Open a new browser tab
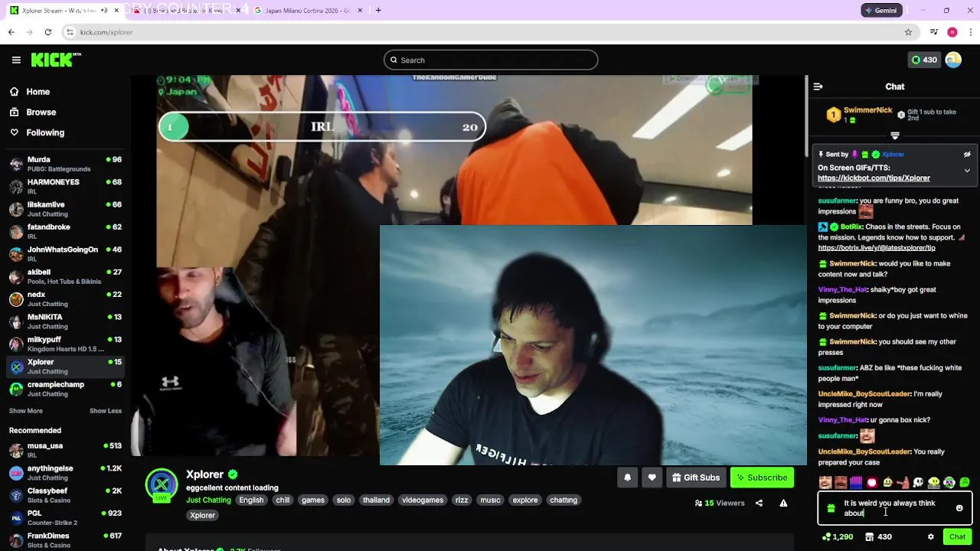This screenshot has height=551, width=980. coord(378,11)
